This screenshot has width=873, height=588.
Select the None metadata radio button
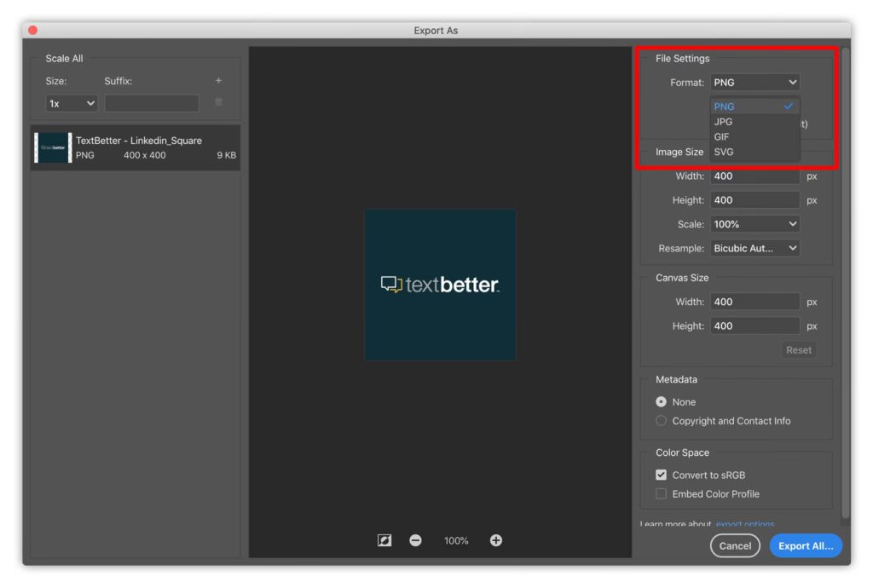(x=662, y=402)
